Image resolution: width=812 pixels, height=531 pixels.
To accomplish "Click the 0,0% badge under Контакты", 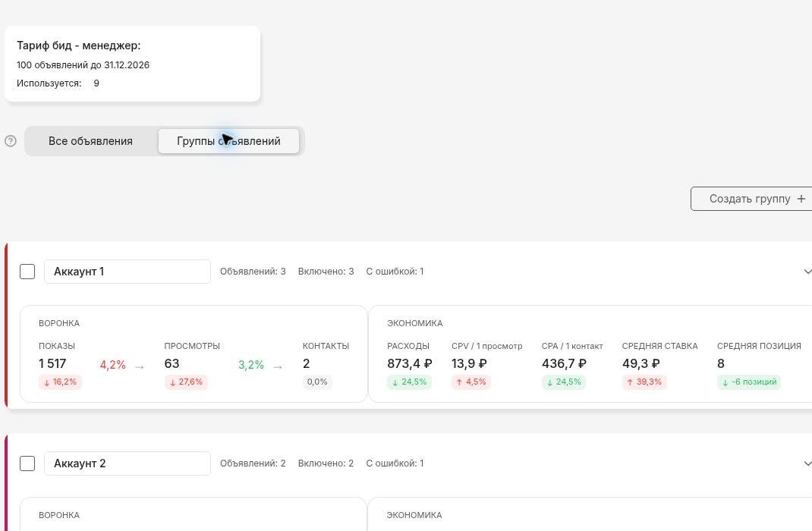I will click(317, 382).
